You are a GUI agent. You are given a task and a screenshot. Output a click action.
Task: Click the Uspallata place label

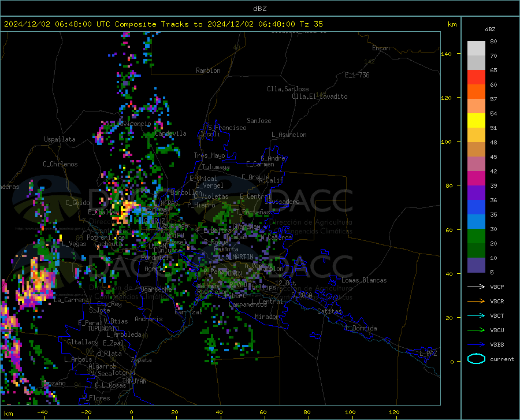point(60,139)
